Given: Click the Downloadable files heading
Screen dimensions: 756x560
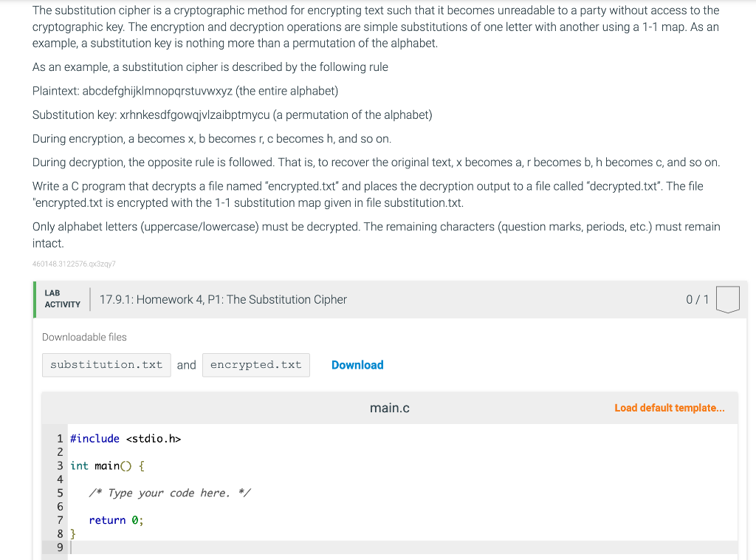Looking at the screenshot, I should pos(84,337).
